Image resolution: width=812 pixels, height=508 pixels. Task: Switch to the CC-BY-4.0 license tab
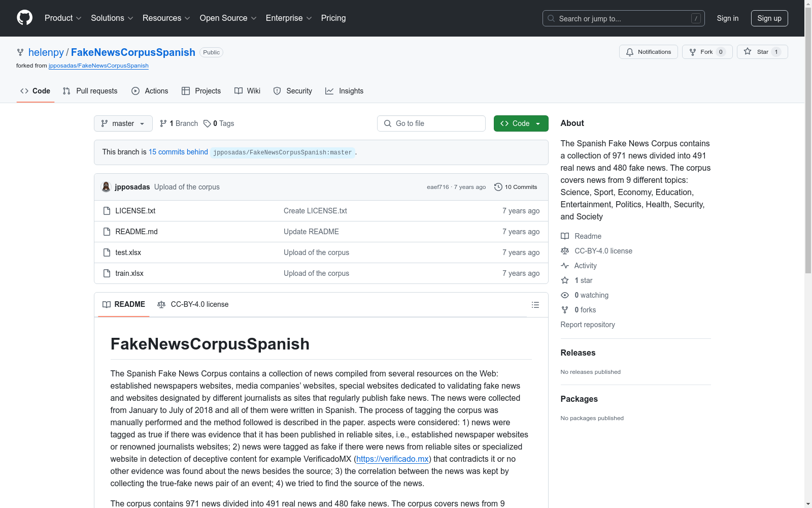click(x=193, y=304)
